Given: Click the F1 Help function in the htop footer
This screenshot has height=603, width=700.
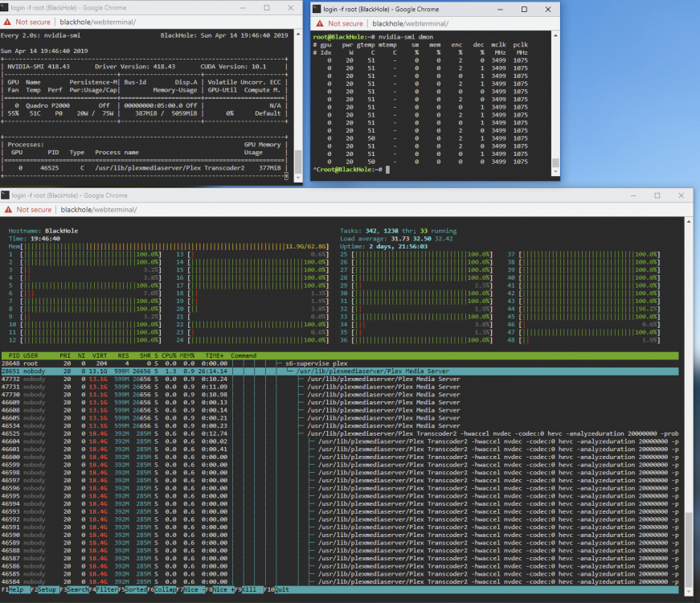Looking at the screenshot, I should pyautogui.click(x=12, y=589).
